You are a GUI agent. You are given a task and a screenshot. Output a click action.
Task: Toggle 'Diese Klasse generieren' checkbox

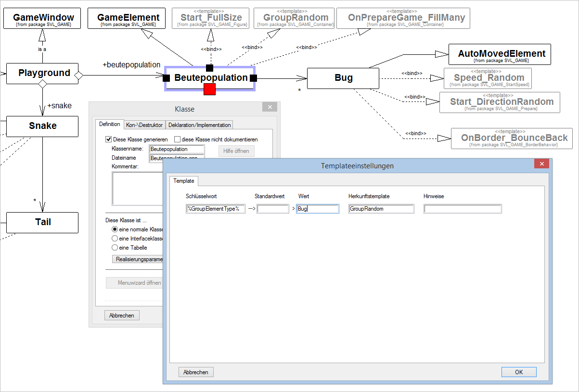point(108,139)
